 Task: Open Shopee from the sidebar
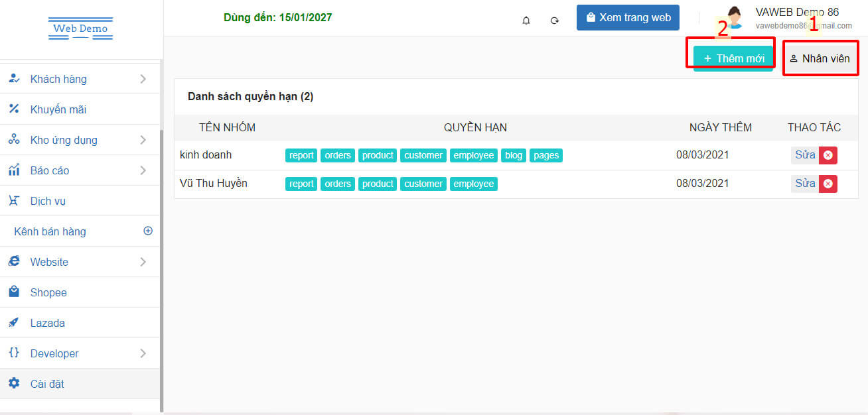click(48, 292)
